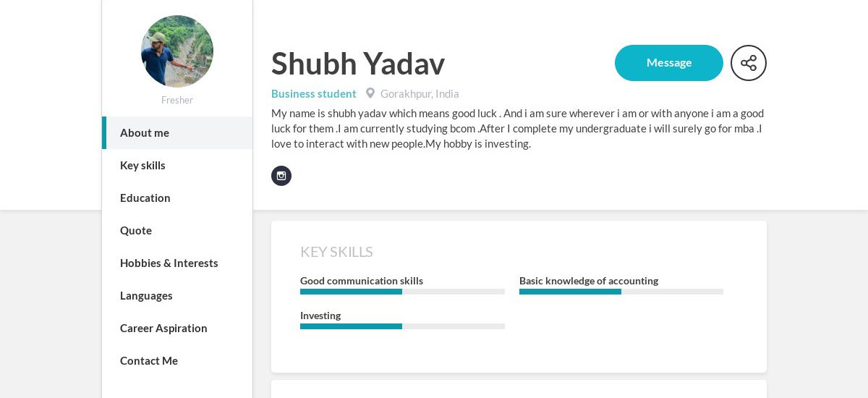This screenshot has width=868, height=398.
Task: Click the Basic knowledge of accounting bar
Action: pyautogui.click(x=621, y=292)
